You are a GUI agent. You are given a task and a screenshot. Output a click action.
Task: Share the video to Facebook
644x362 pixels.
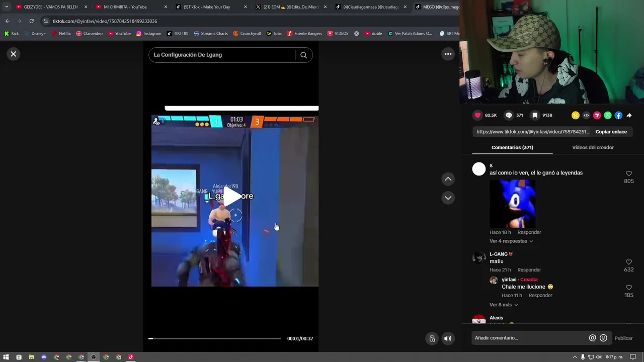[x=618, y=115]
